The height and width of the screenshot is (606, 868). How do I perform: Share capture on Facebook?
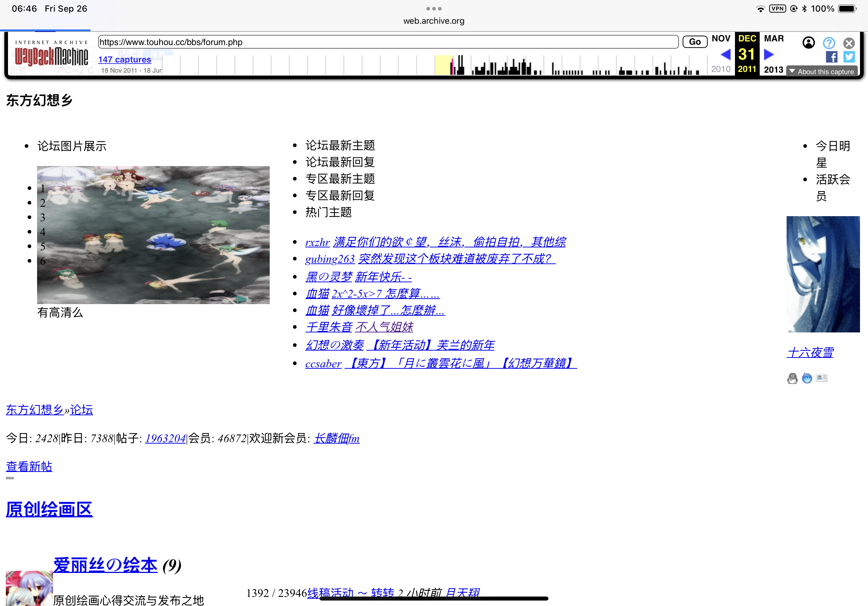coord(831,57)
